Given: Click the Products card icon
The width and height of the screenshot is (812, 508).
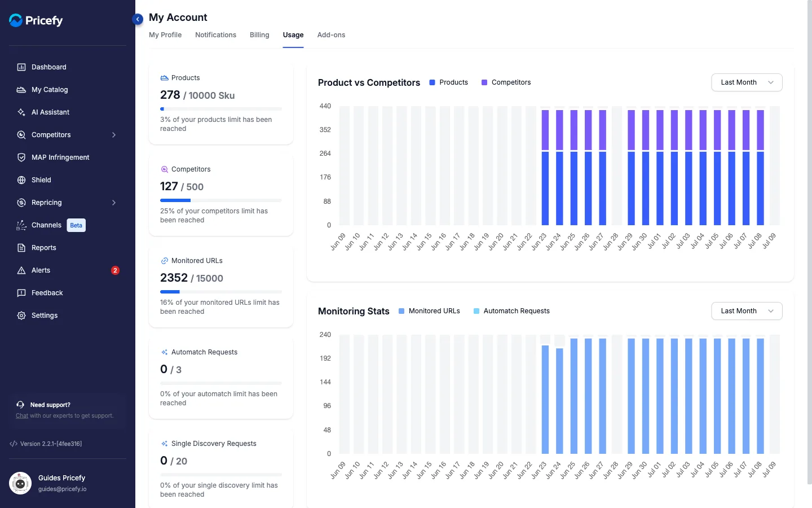Looking at the screenshot, I should pos(164,78).
